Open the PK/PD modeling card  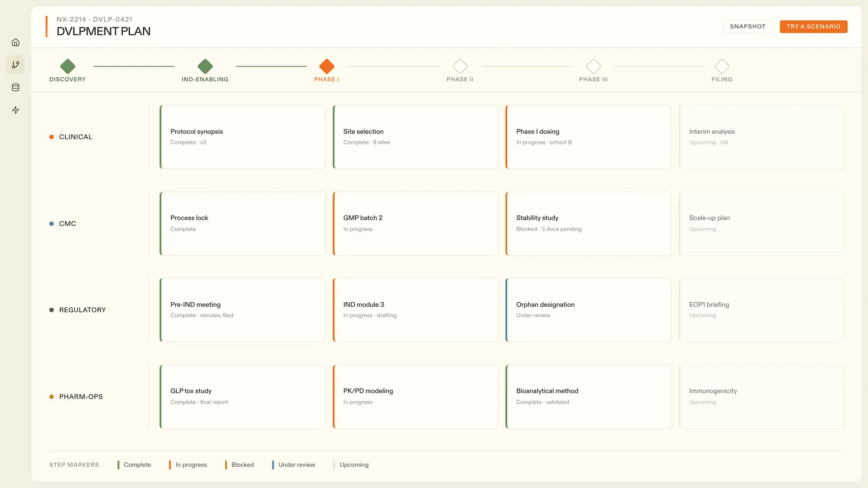(415, 397)
